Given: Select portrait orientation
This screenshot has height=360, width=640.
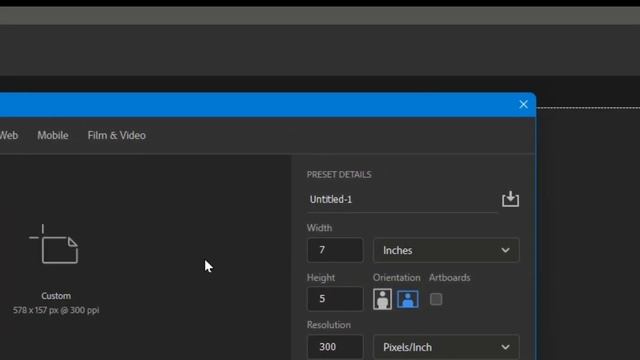Looking at the screenshot, I should pos(382,299).
